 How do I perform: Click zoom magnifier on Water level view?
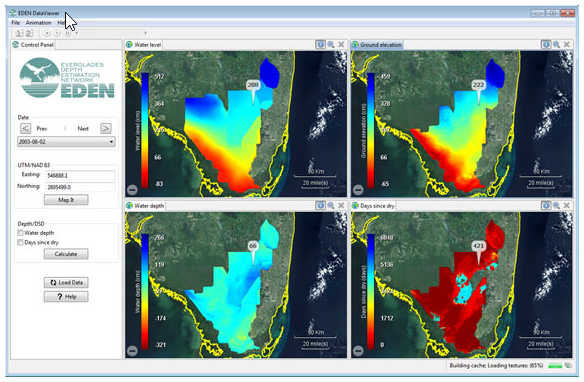331,45
